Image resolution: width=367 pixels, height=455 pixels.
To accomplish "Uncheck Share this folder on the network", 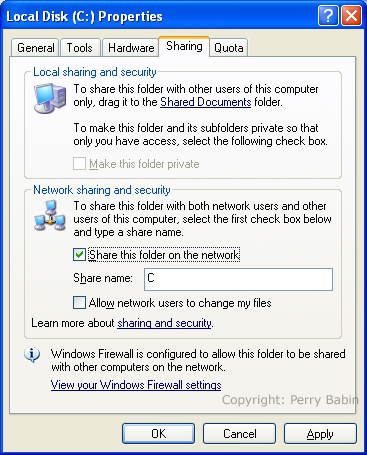I will 79,255.
